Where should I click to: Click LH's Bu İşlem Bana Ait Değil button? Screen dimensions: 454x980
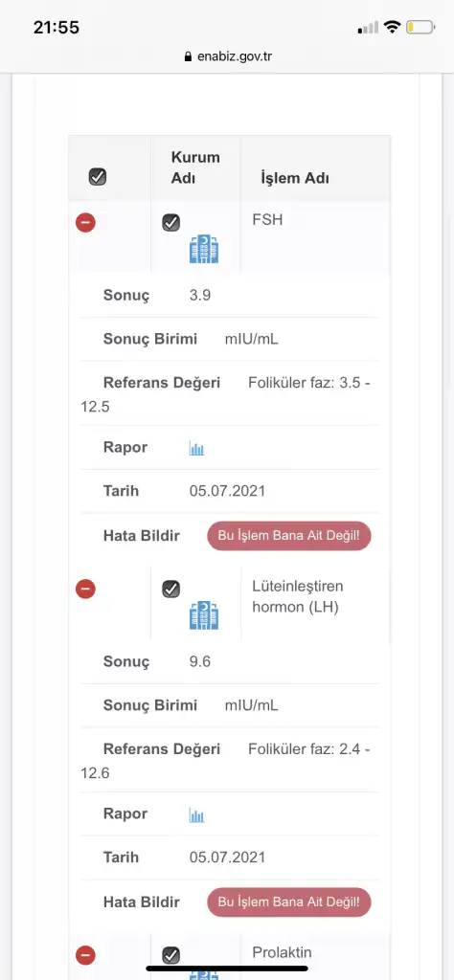coord(289,902)
